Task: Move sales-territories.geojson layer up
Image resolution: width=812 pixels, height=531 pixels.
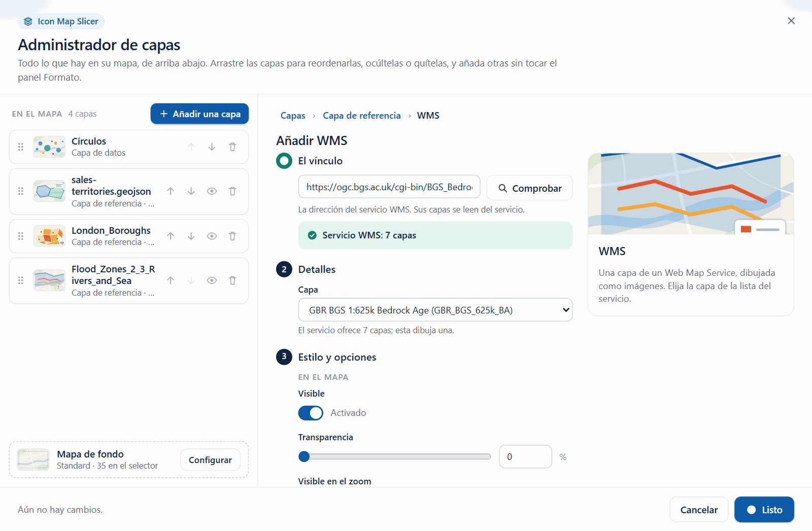Action: pos(171,191)
